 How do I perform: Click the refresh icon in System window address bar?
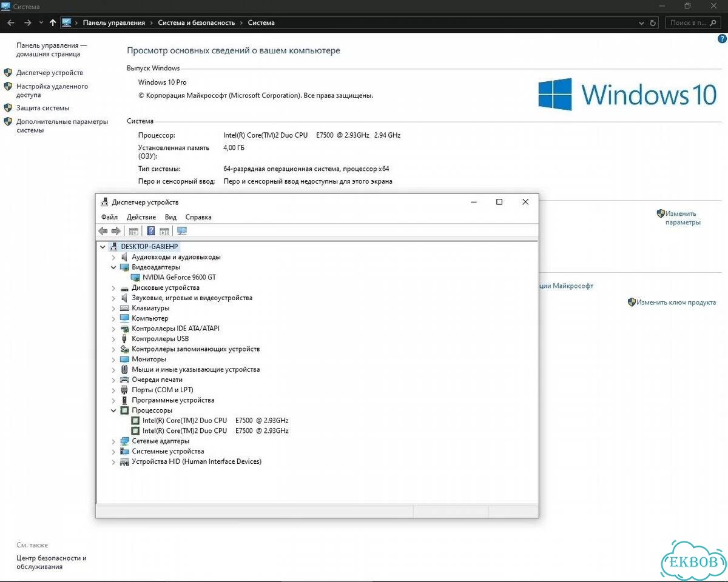(x=653, y=23)
